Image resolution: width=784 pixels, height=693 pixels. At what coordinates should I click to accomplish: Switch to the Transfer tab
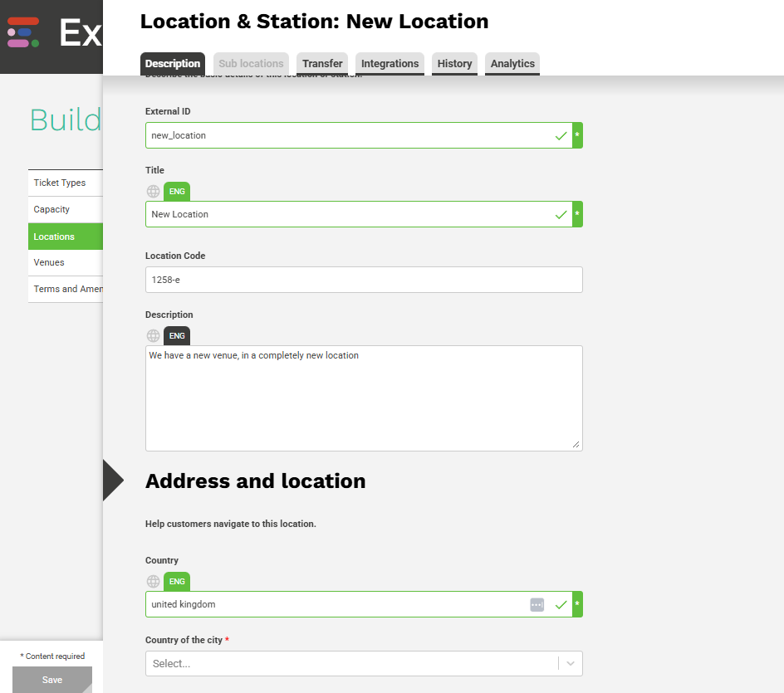pyautogui.click(x=322, y=64)
